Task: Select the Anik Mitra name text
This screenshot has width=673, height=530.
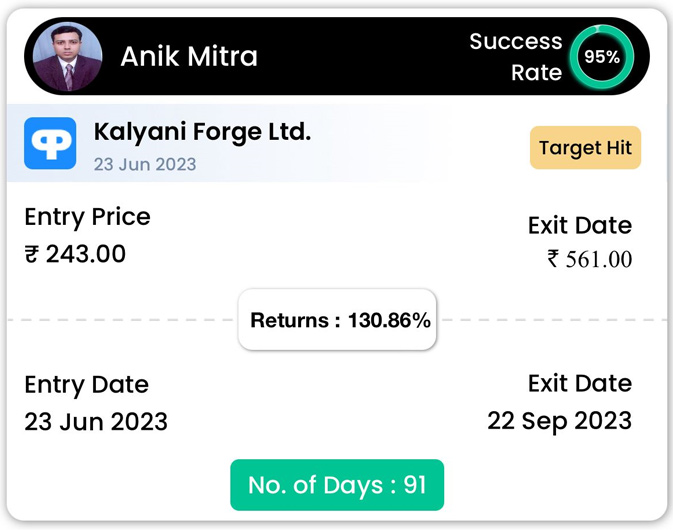Action: (x=189, y=57)
